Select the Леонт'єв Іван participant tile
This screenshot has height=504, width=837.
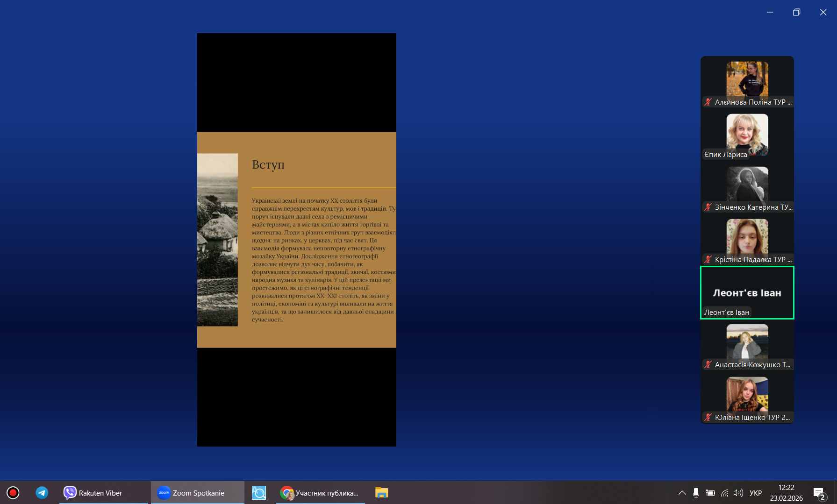[x=747, y=293]
